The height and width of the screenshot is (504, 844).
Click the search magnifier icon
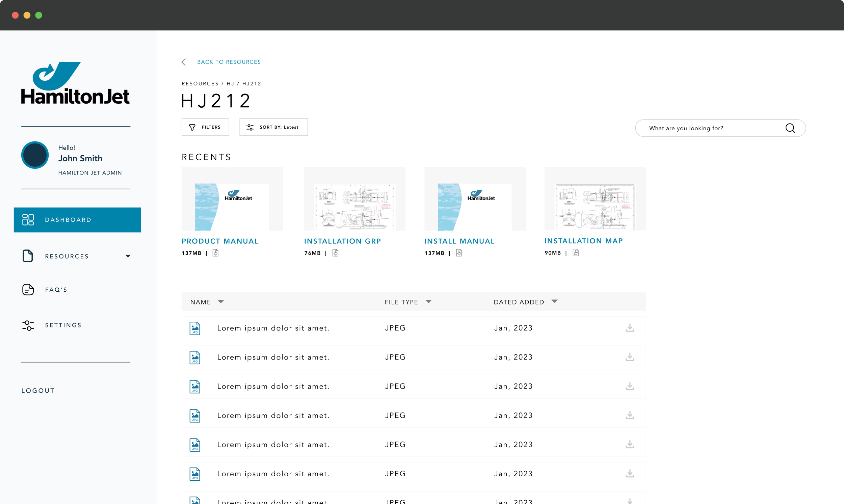(x=790, y=128)
